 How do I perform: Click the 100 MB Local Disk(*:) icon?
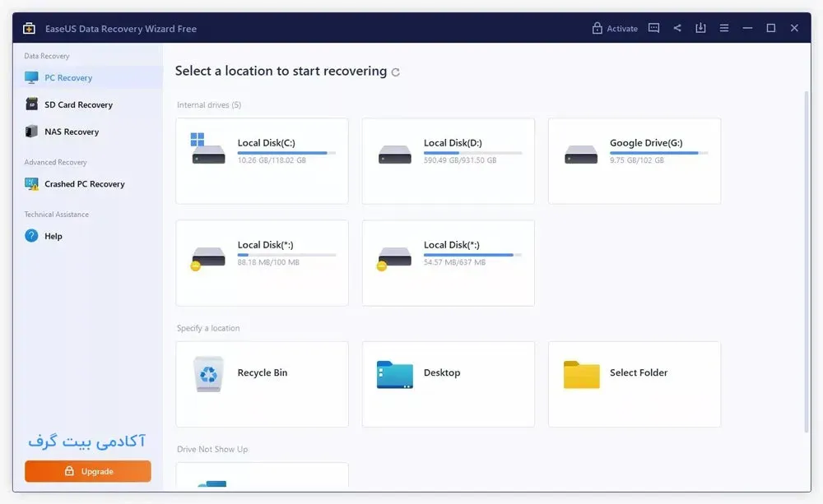coord(208,258)
